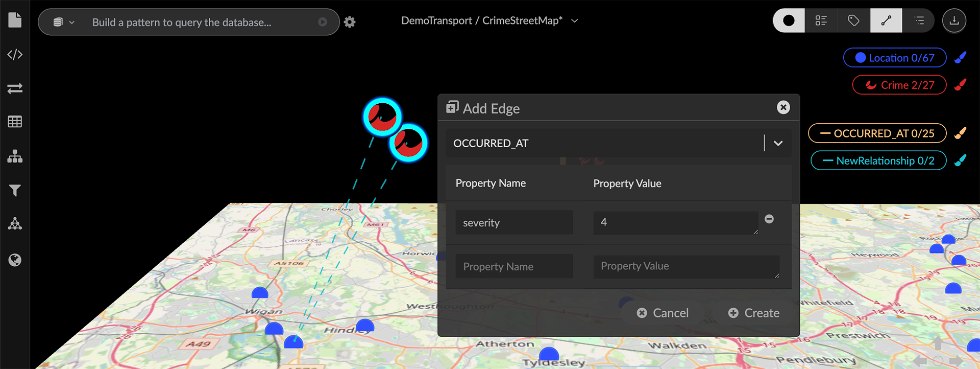Screen dimensions: 980x369
Task: Click the globe map icon in sidebar
Action: (15, 260)
